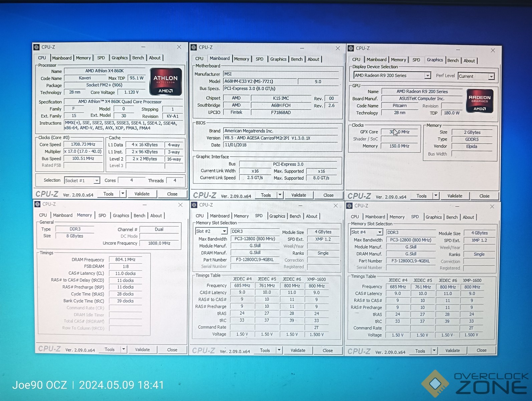
Task: Click the CPU-Z icon in Memory window title bar
Action: 37,204
